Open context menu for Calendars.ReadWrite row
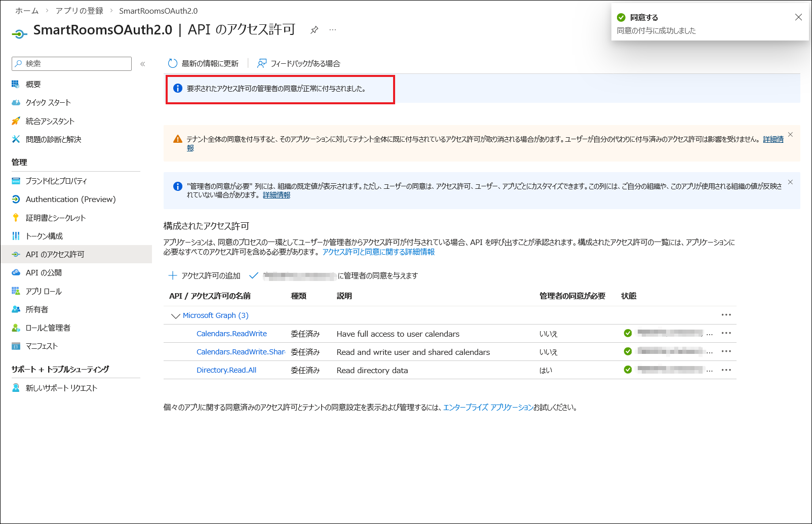The width and height of the screenshot is (812, 524). point(726,333)
